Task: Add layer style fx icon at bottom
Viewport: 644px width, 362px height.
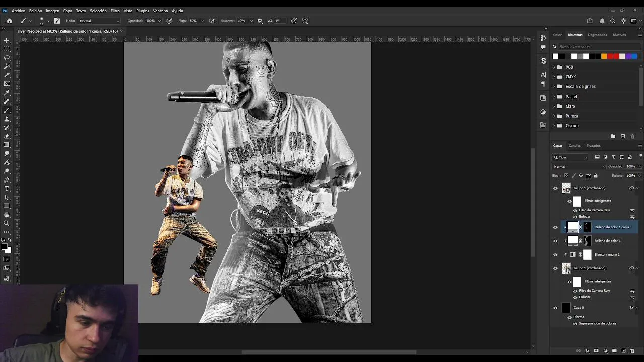Action: [587, 351]
